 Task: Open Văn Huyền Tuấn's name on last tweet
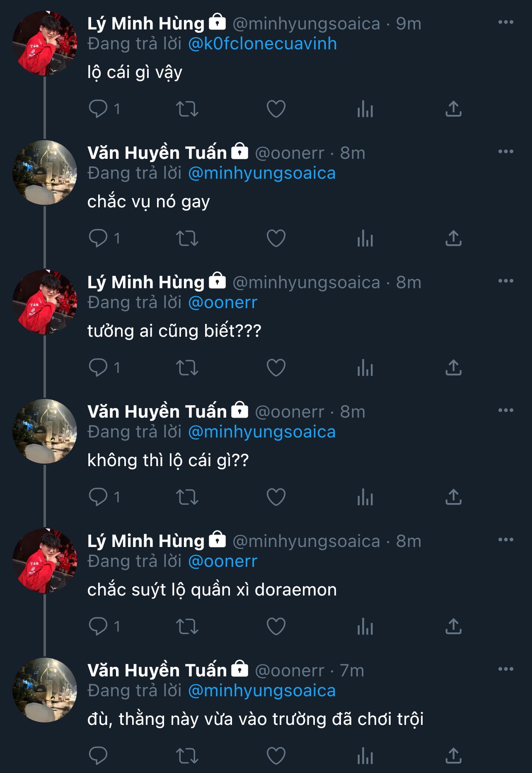[x=157, y=671]
